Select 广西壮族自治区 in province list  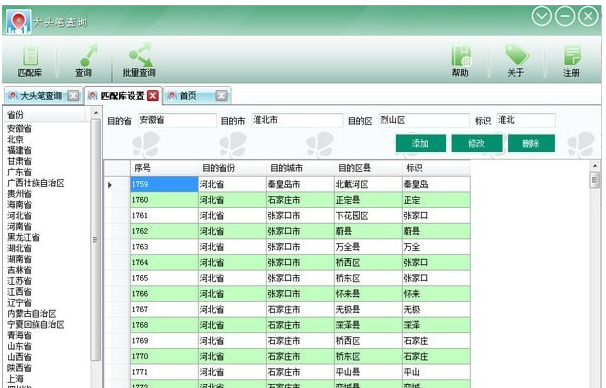36,183
